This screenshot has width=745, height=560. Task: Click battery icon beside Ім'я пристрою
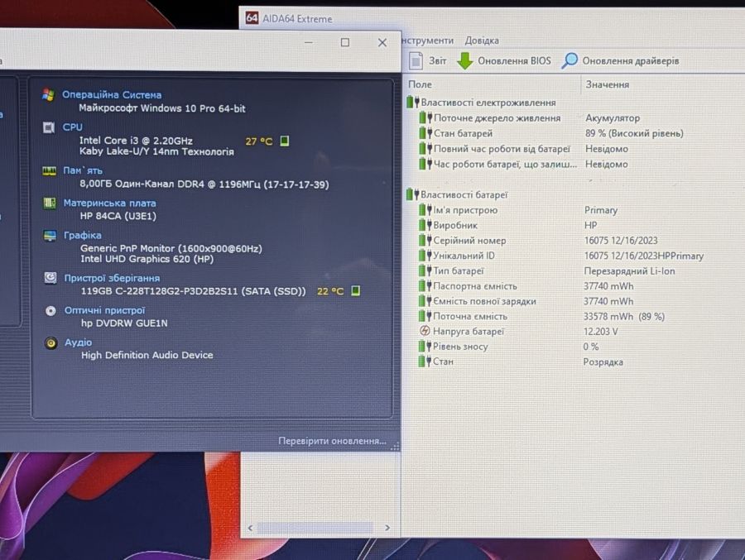coord(425,210)
